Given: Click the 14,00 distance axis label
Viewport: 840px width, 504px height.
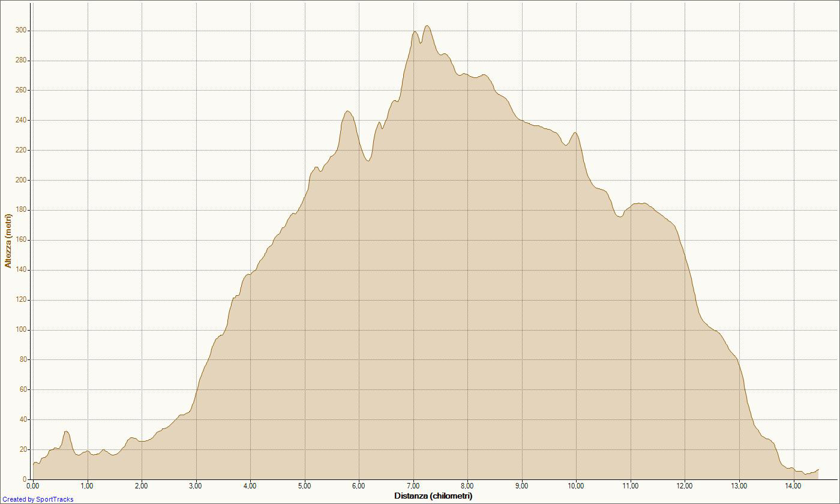Looking at the screenshot, I should [793, 486].
